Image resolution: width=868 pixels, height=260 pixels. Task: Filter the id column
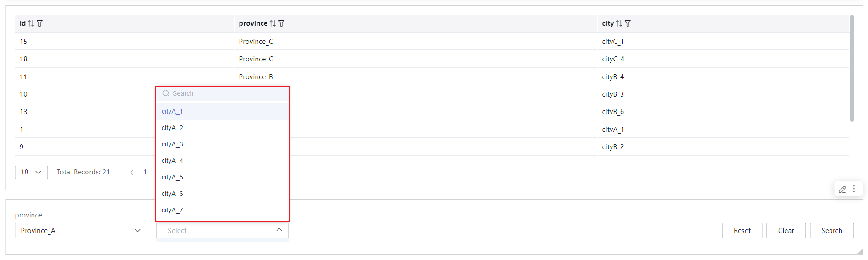pyautogui.click(x=40, y=23)
